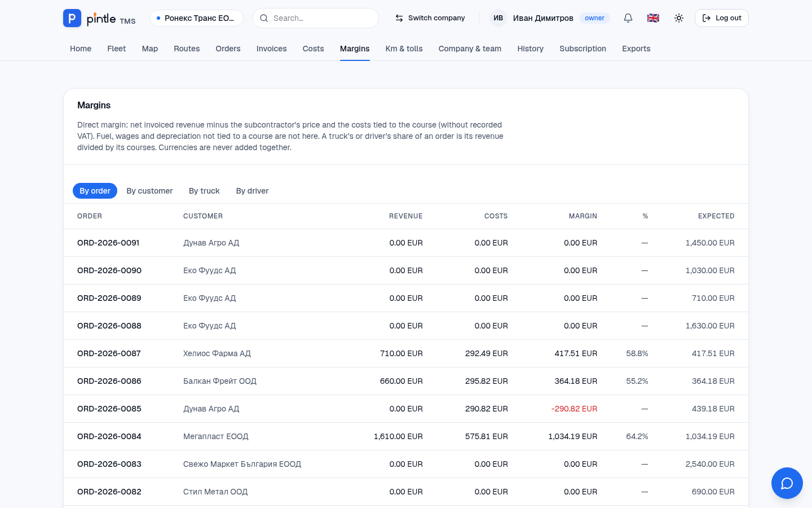Focus the Search input field
Viewport: 812px width, 508px height.
click(316, 18)
